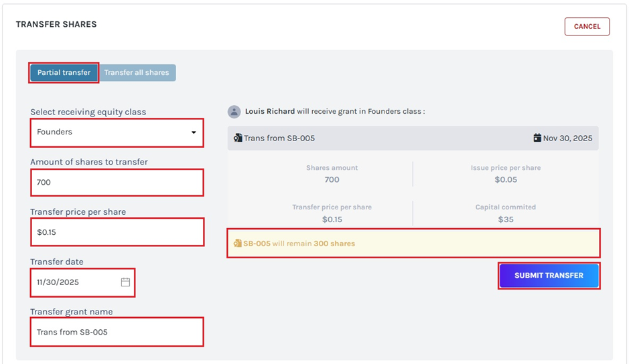Switch to Transfer all shares

click(137, 73)
